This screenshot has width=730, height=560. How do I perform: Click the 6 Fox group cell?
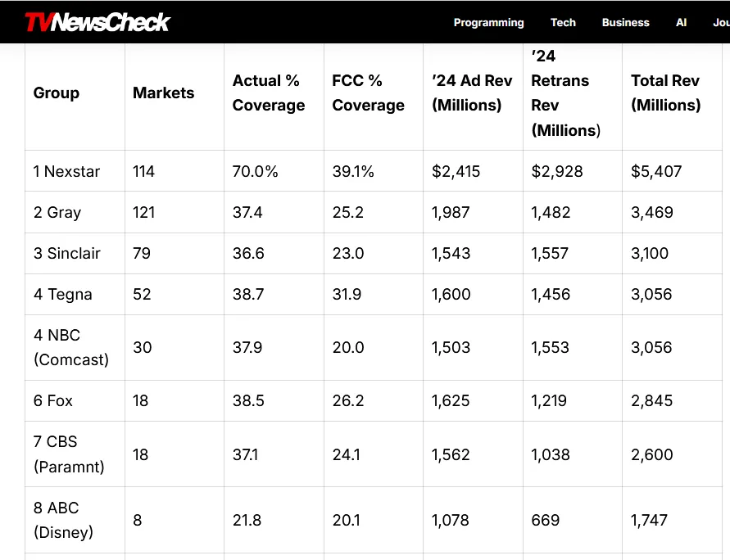pos(53,401)
